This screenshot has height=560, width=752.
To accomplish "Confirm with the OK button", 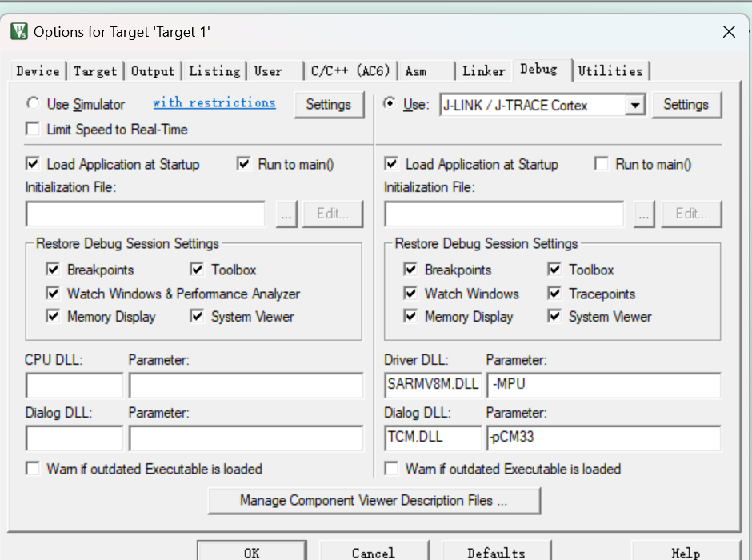I will coord(252,552).
